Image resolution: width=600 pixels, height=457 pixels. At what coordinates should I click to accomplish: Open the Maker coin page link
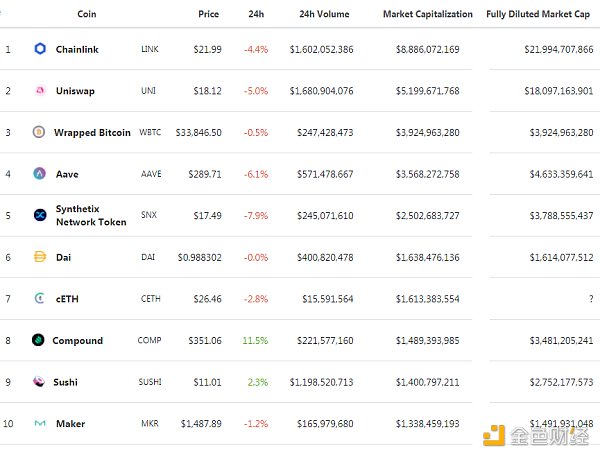tap(70, 424)
